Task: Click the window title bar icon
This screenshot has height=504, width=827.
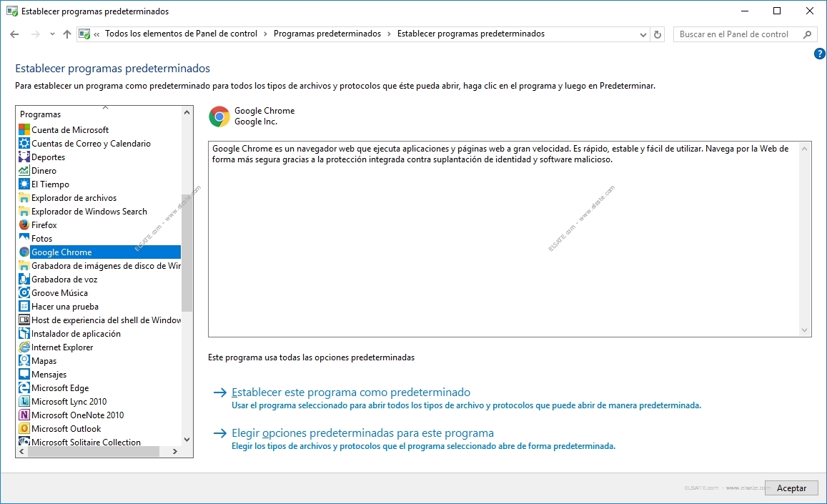Action: pos(12,11)
